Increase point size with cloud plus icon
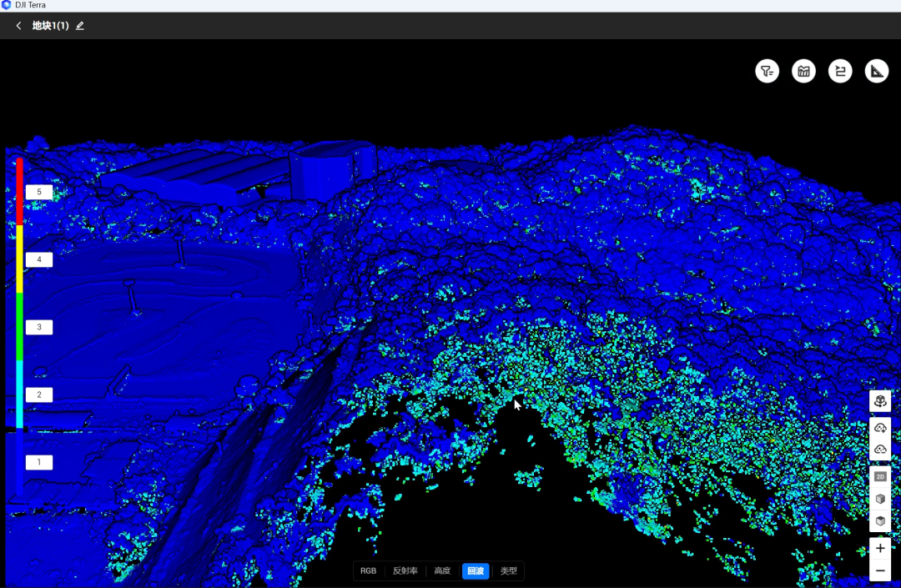901x588 pixels. [880, 428]
